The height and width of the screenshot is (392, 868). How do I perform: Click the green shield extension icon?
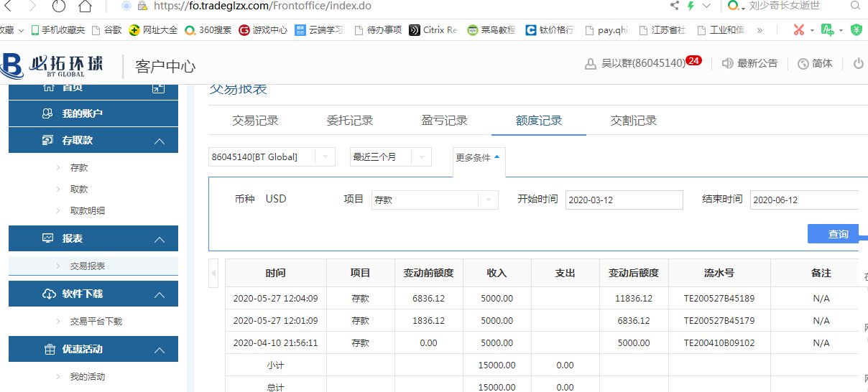[x=857, y=30]
